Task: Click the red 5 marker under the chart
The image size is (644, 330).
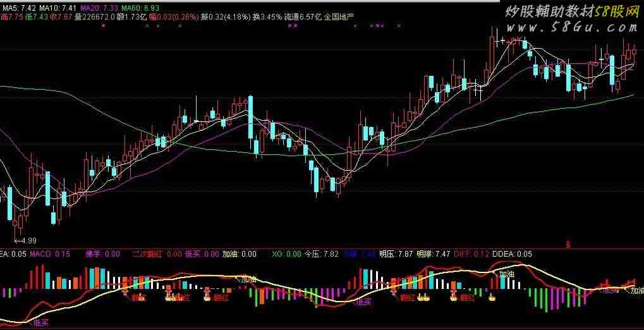Action: point(568,245)
